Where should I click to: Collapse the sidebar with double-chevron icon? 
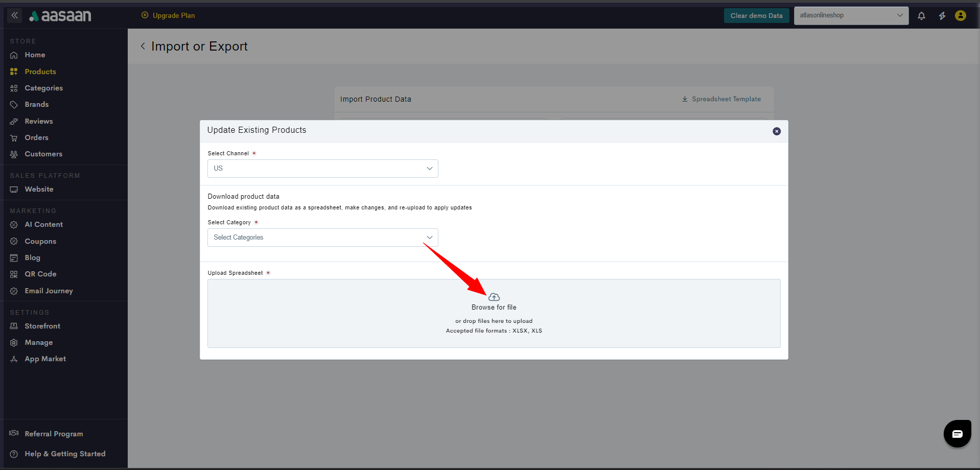click(x=15, y=15)
